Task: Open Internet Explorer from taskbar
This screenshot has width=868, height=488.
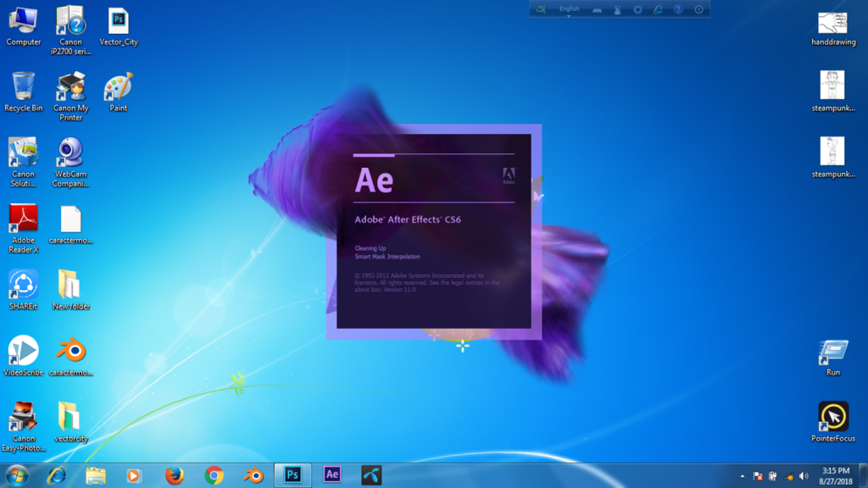Action: coord(57,475)
